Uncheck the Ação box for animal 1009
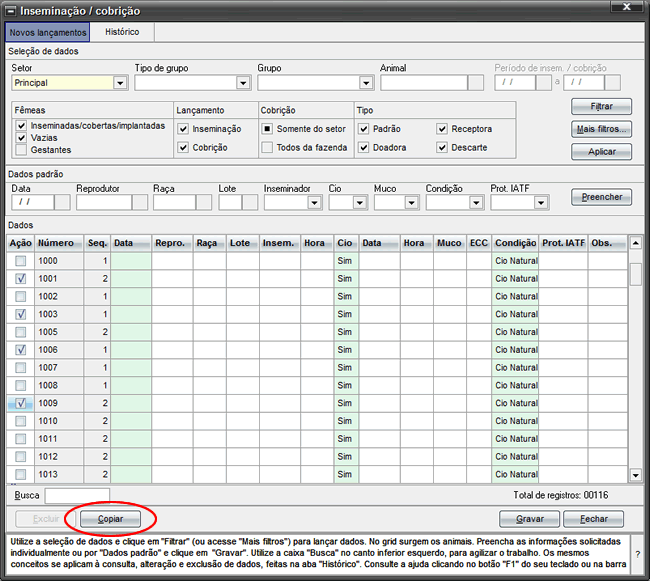The image size is (650, 581). [20, 403]
